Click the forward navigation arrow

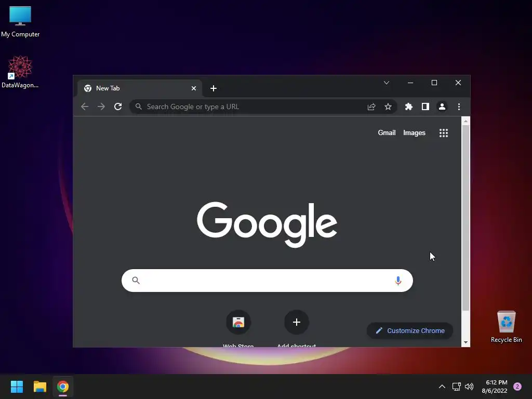click(101, 107)
